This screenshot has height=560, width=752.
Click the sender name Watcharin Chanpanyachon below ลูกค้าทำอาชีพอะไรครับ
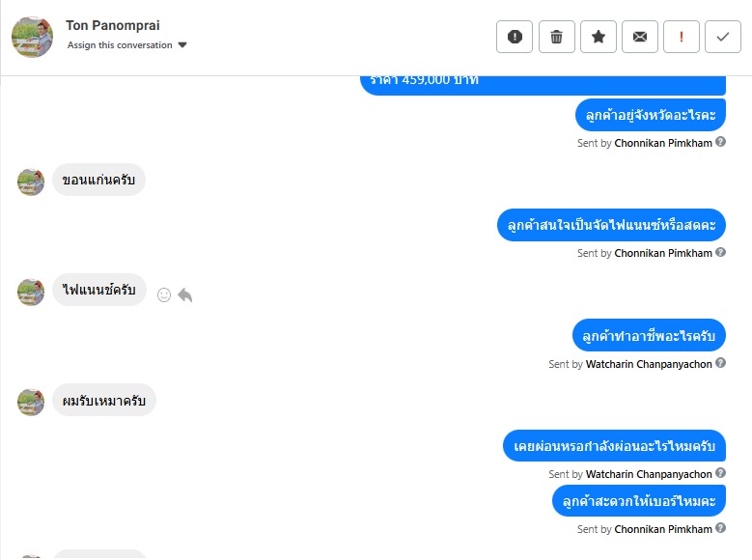click(649, 364)
